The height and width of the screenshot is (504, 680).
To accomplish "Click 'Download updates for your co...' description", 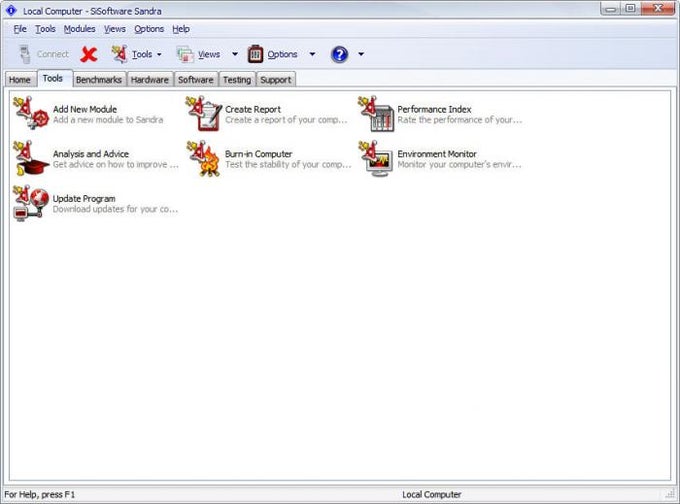I will coord(115,209).
